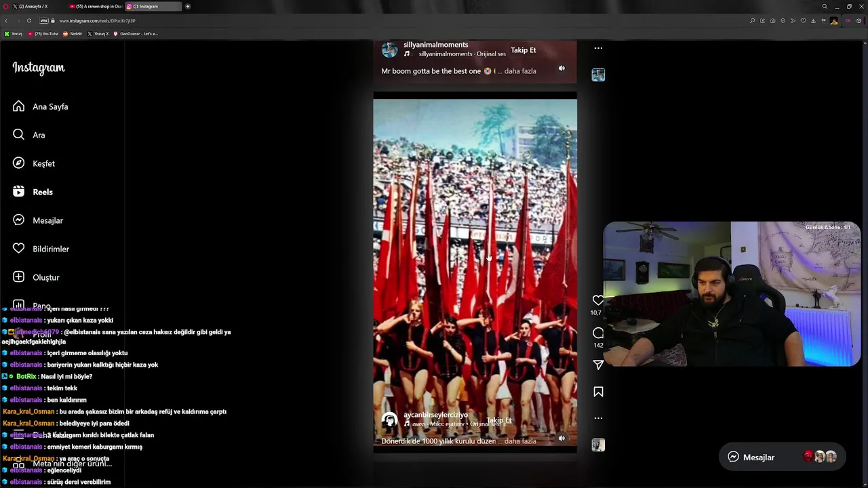Expand the Mr boom caption with daha fazla
This screenshot has width=868, height=488.
coord(520,71)
